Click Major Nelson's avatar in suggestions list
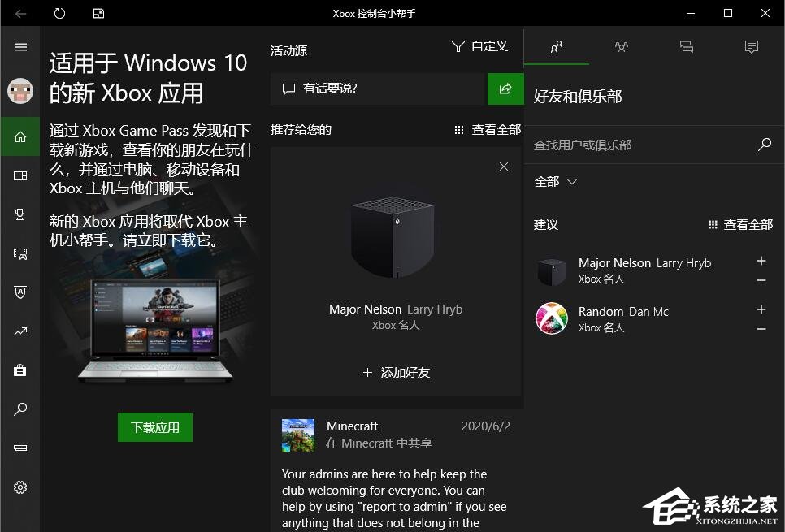 552,271
